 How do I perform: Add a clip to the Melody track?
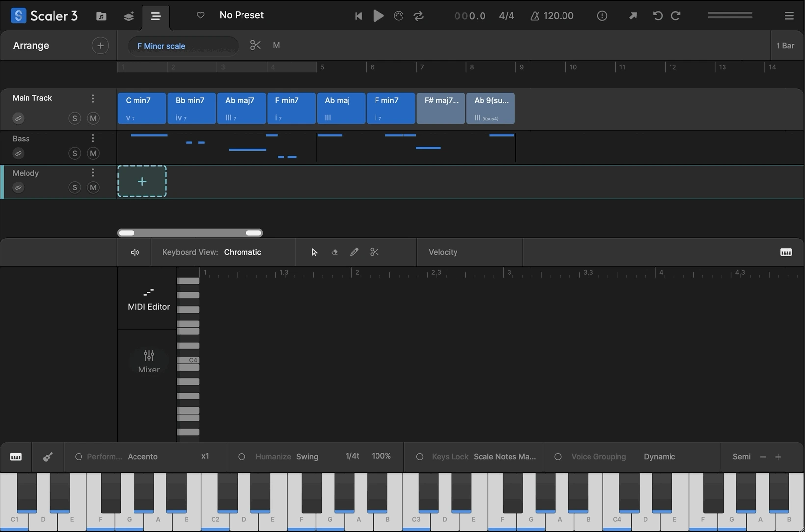[142, 182]
